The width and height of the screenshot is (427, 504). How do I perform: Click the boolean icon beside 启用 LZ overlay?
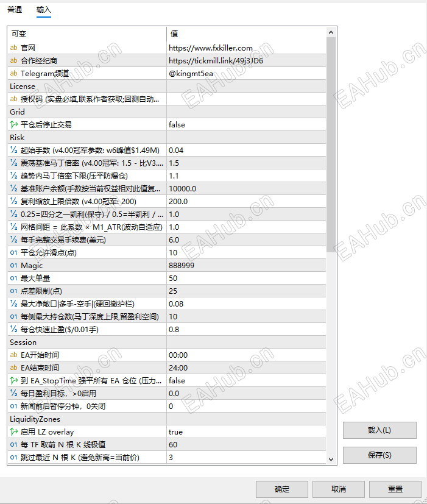(13, 432)
